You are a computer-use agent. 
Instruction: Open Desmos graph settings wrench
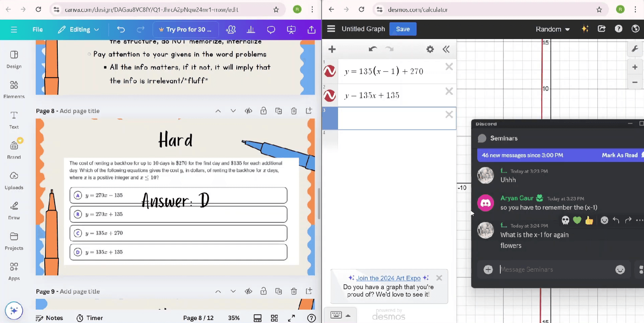tap(635, 49)
